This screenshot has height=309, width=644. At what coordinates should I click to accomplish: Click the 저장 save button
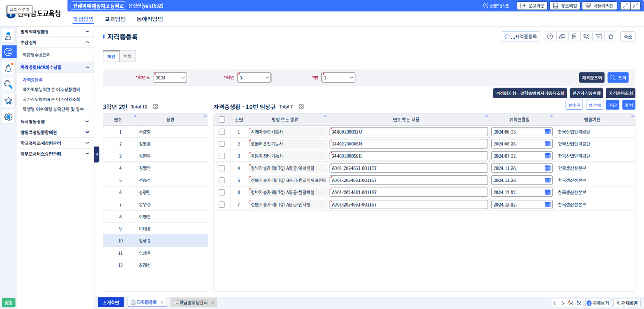[x=612, y=105]
